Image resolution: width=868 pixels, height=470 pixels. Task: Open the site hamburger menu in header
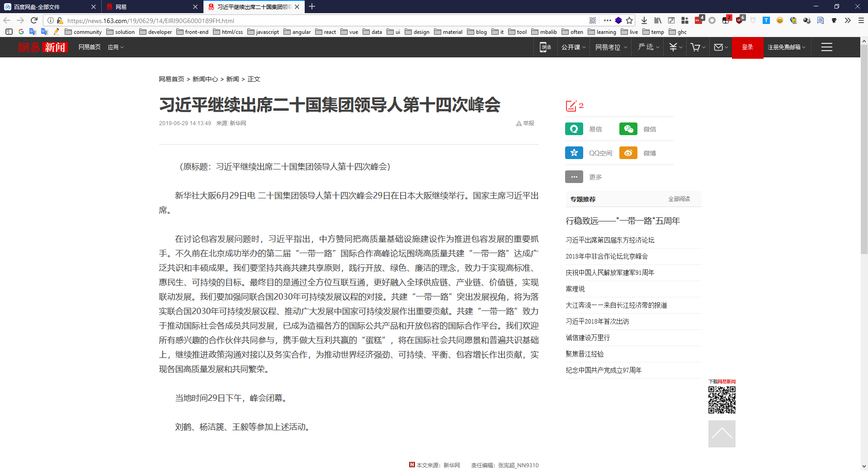click(x=827, y=47)
